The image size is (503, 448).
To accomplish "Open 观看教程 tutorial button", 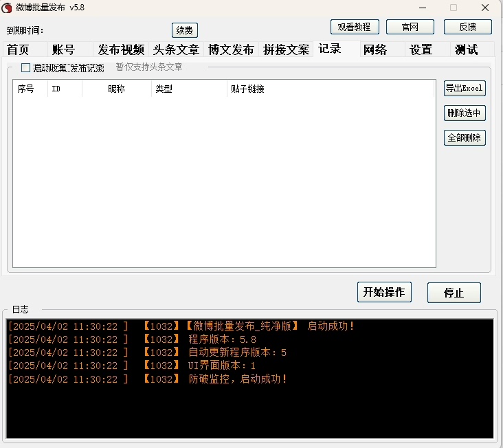I will (x=355, y=27).
